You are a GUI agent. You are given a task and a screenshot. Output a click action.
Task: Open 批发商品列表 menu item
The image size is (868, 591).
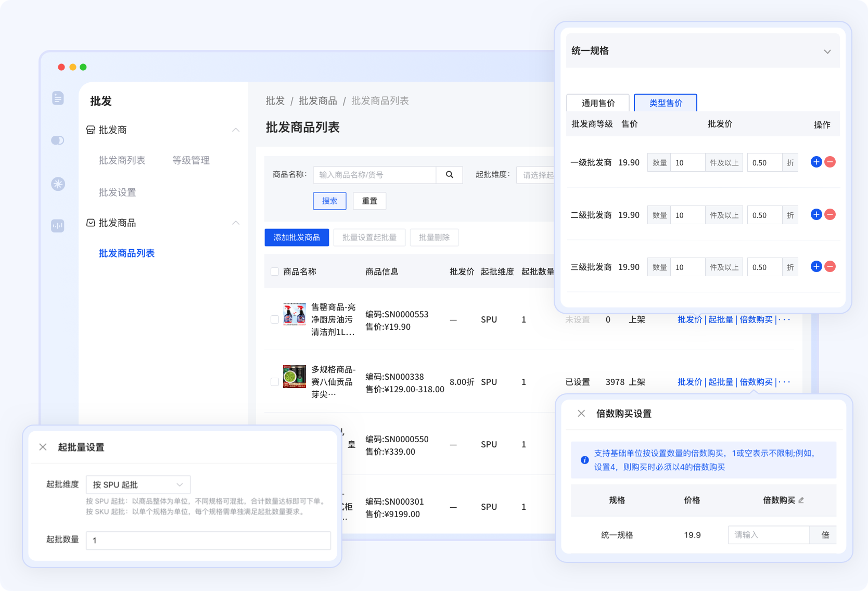coord(126,253)
